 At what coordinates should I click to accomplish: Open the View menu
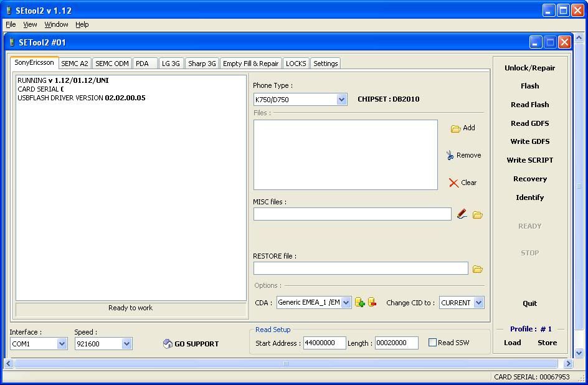30,24
